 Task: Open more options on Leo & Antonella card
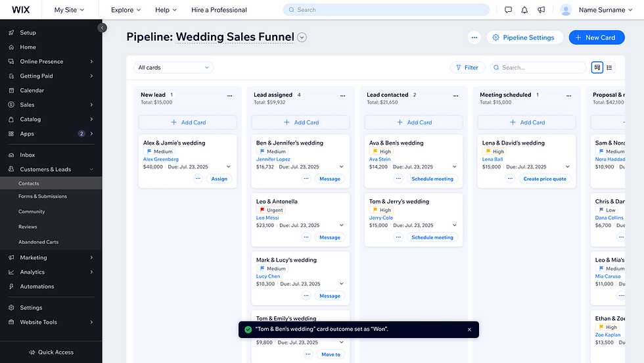(x=306, y=237)
